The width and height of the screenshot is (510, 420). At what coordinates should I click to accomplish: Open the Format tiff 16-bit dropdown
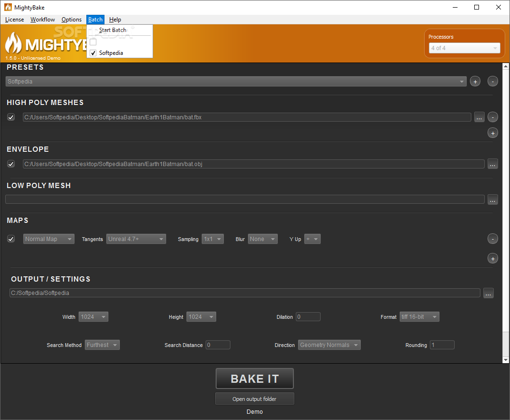tap(419, 317)
